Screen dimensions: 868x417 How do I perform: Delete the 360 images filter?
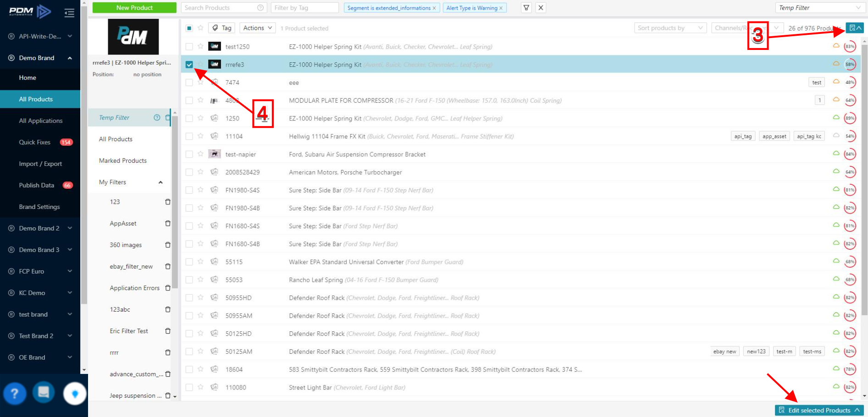click(x=168, y=245)
